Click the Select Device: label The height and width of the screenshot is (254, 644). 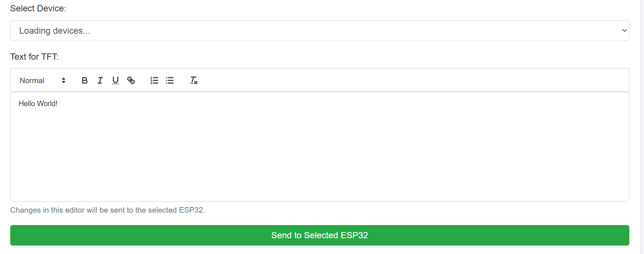point(38,8)
